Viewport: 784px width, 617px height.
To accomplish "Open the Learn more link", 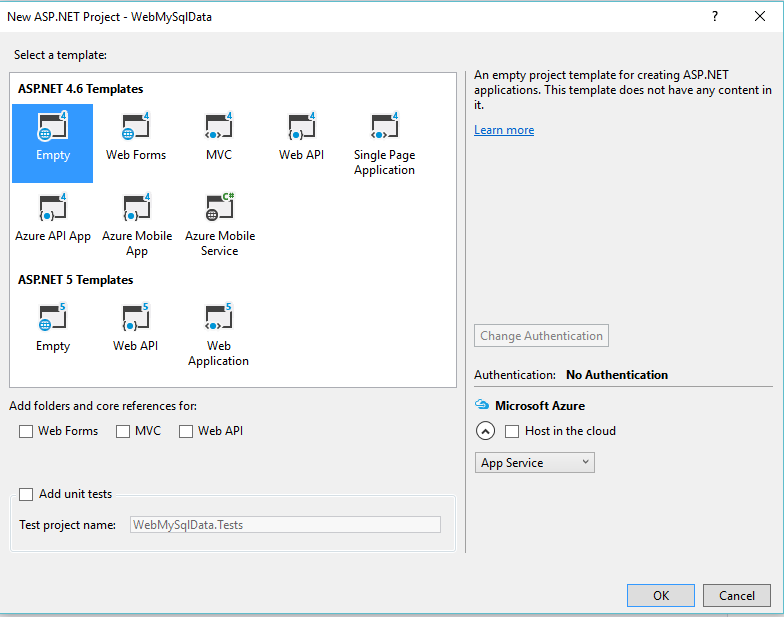I will (x=504, y=130).
